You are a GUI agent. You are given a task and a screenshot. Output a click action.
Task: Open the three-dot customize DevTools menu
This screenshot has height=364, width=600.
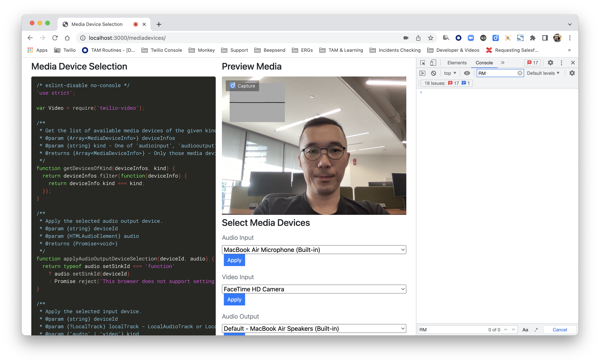(561, 63)
